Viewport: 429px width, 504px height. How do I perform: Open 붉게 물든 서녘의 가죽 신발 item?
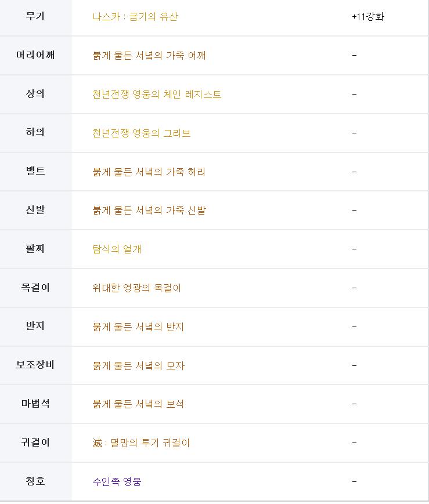(x=149, y=210)
